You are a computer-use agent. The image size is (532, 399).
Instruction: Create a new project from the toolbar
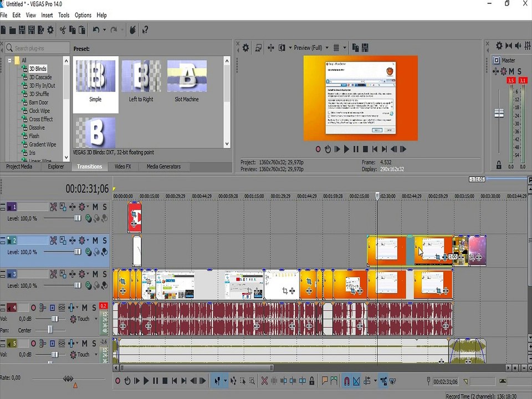(3, 30)
